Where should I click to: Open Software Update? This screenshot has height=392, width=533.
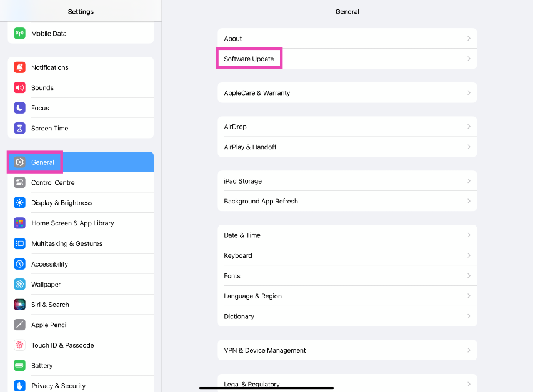tap(249, 59)
